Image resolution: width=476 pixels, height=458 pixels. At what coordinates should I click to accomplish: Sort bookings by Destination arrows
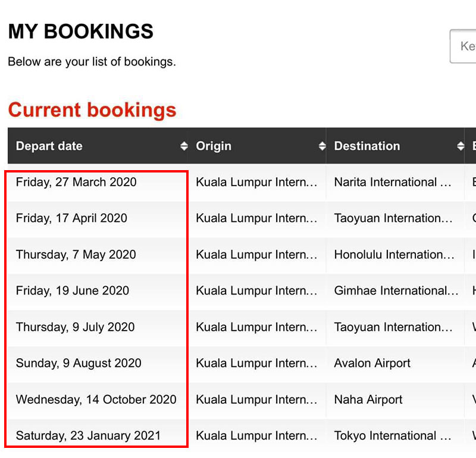[461, 146]
